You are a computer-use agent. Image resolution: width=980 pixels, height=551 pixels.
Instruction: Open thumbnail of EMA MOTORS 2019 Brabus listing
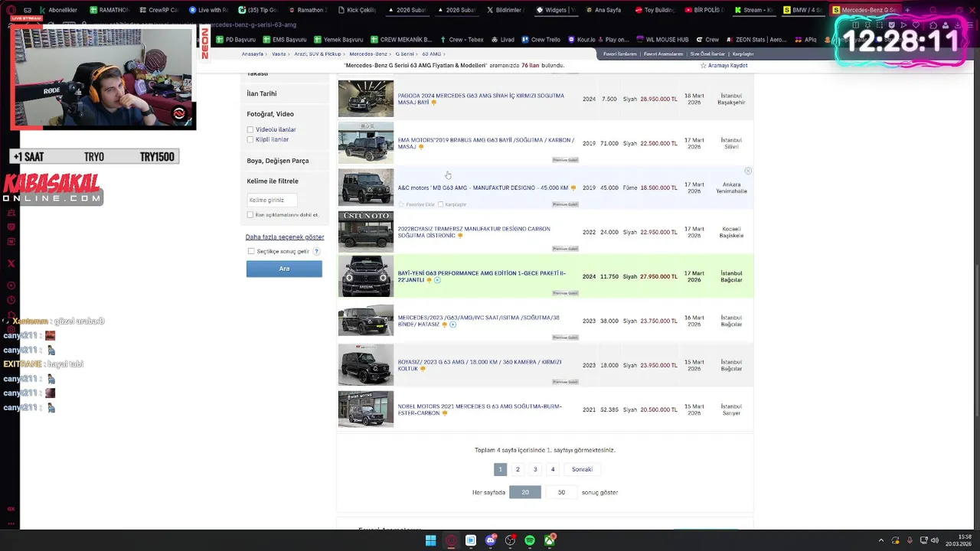coord(366,143)
